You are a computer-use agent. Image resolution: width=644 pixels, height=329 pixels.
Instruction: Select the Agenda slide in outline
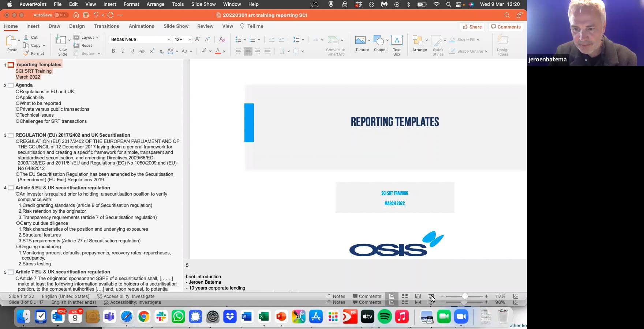pyautogui.click(x=24, y=85)
